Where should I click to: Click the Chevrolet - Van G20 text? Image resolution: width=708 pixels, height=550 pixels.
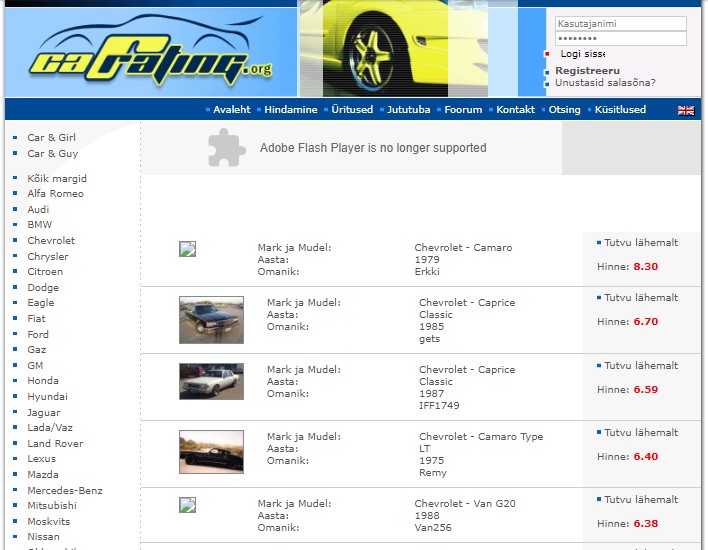[465, 503]
